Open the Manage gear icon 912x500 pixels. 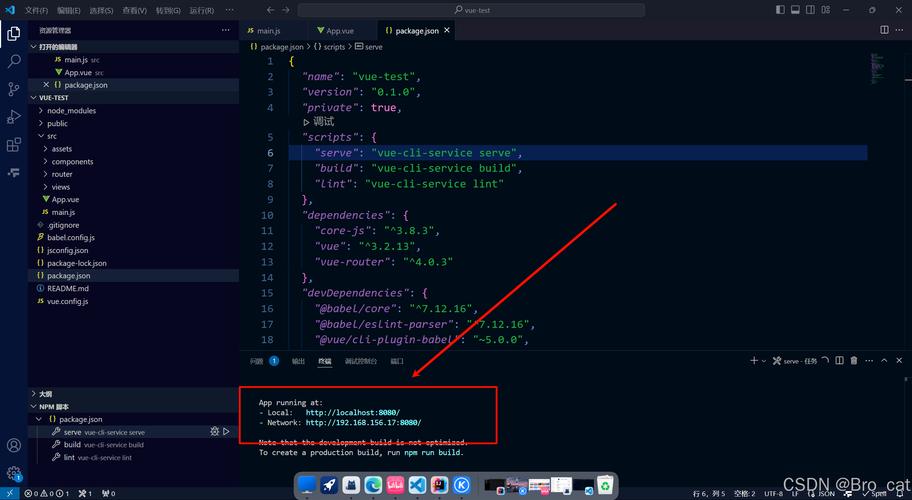(x=14, y=473)
